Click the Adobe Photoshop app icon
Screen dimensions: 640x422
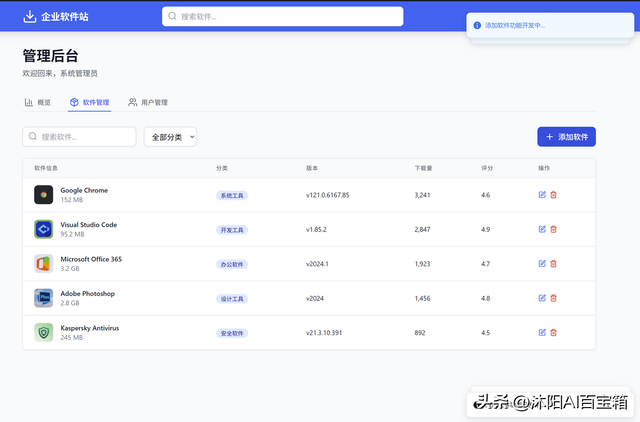click(x=44, y=298)
